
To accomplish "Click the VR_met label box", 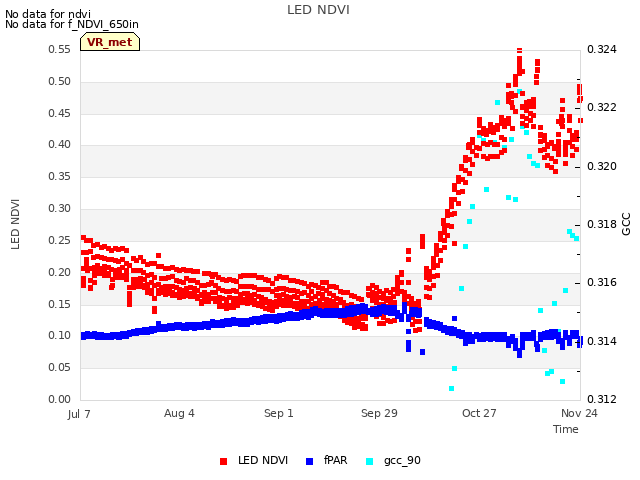I will tap(110, 42).
